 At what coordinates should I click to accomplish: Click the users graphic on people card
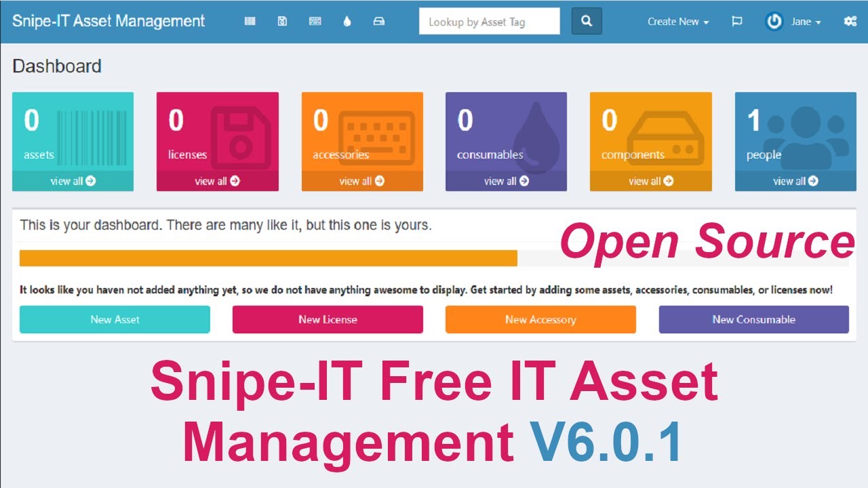807,138
